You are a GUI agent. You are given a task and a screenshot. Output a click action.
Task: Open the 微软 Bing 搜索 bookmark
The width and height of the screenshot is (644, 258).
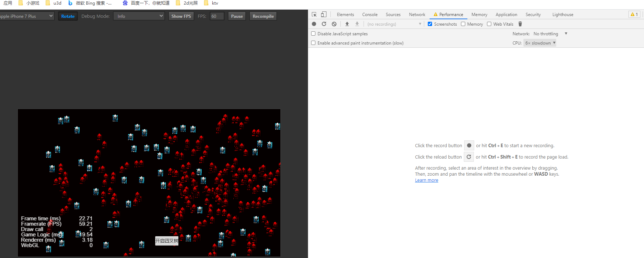pos(90,3)
